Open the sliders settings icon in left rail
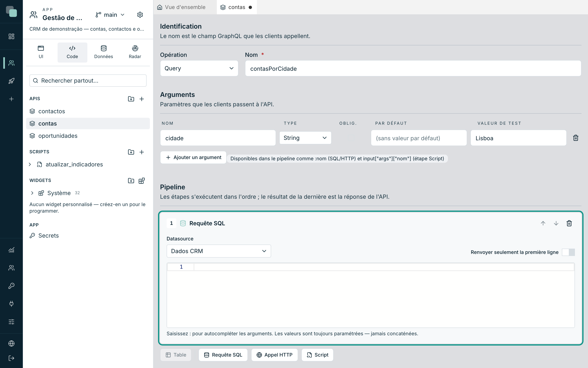This screenshot has height=368, width=588. point(11,322)
